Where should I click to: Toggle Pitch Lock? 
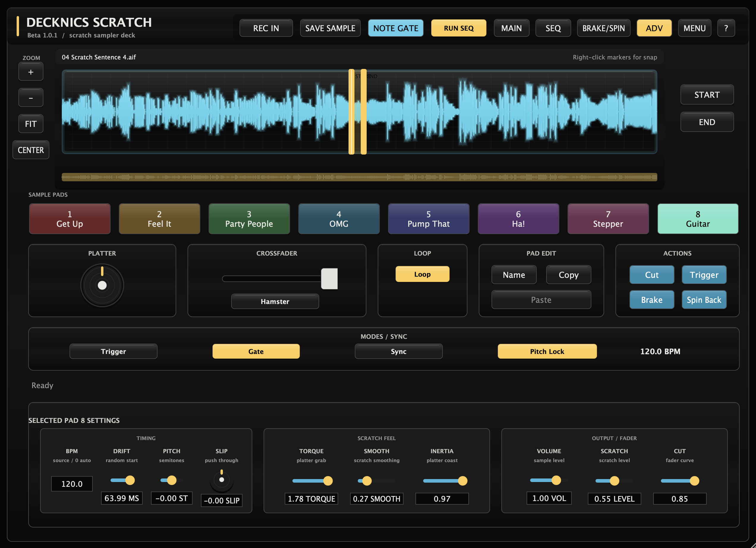tap(547, 351)
